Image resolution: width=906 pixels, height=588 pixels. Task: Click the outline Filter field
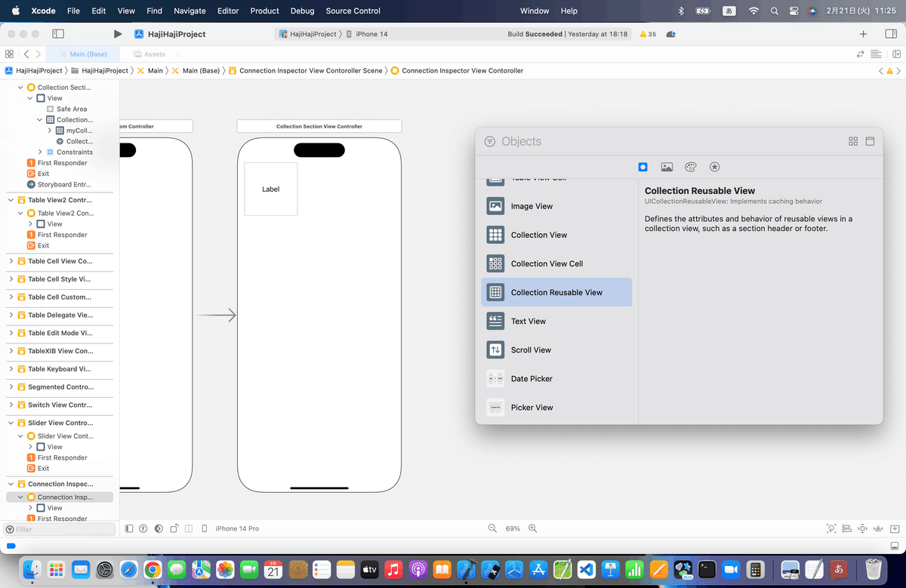tap(60, 529)
